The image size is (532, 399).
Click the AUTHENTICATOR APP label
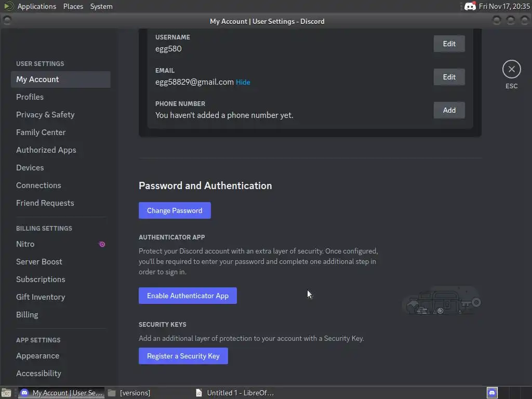click(171, 237)
